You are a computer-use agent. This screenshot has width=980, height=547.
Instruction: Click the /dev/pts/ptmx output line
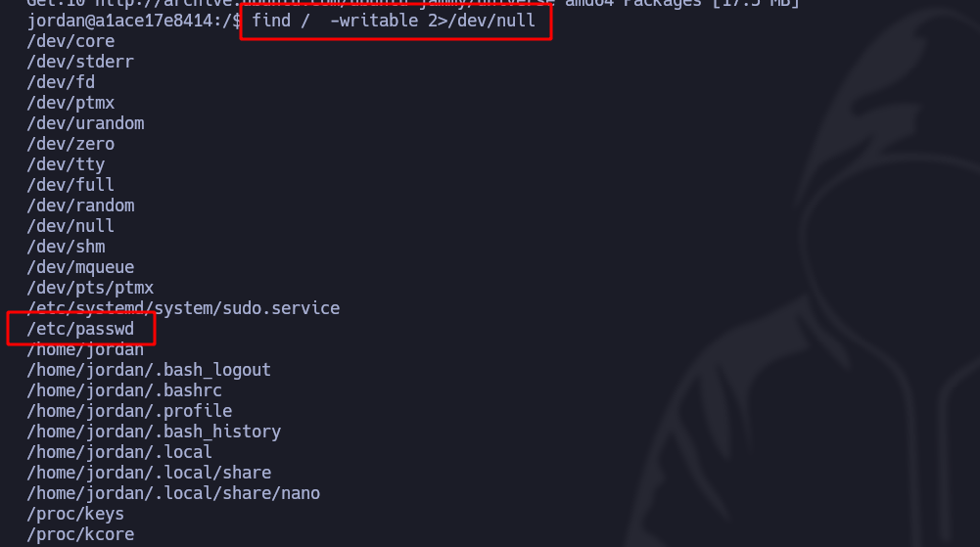click(x=90, y=288)
